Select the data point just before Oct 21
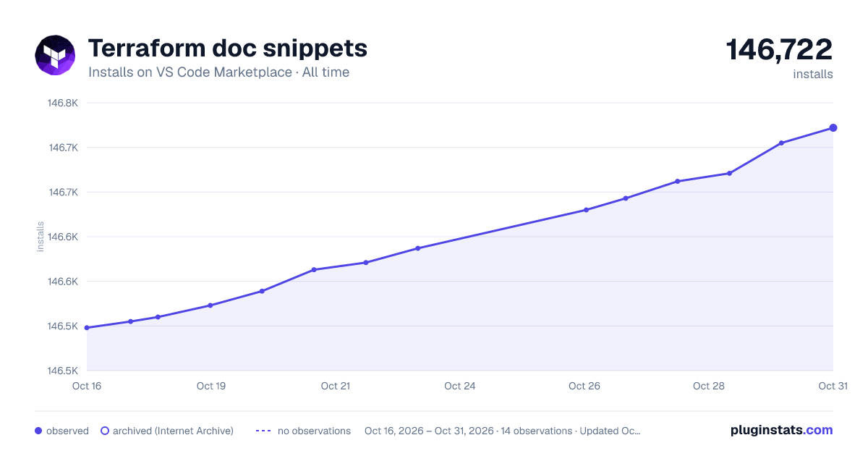This screenshot has height=456, width=868. (314, 270)
